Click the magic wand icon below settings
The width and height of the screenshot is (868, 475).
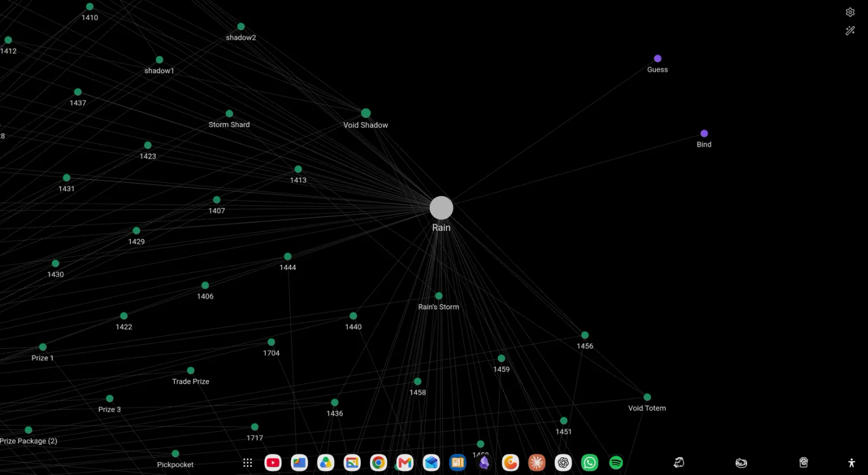tap(850, 30)
